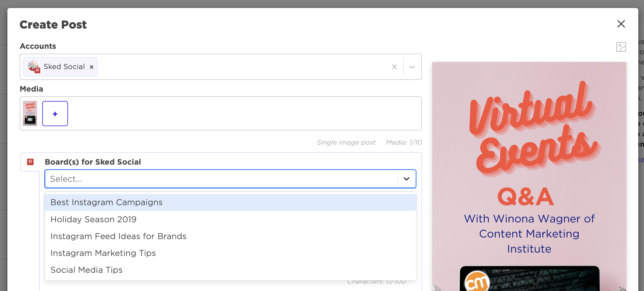644x291 pixels.
Task: Remove the Sked Social account chip
Action: click(92, 67)
